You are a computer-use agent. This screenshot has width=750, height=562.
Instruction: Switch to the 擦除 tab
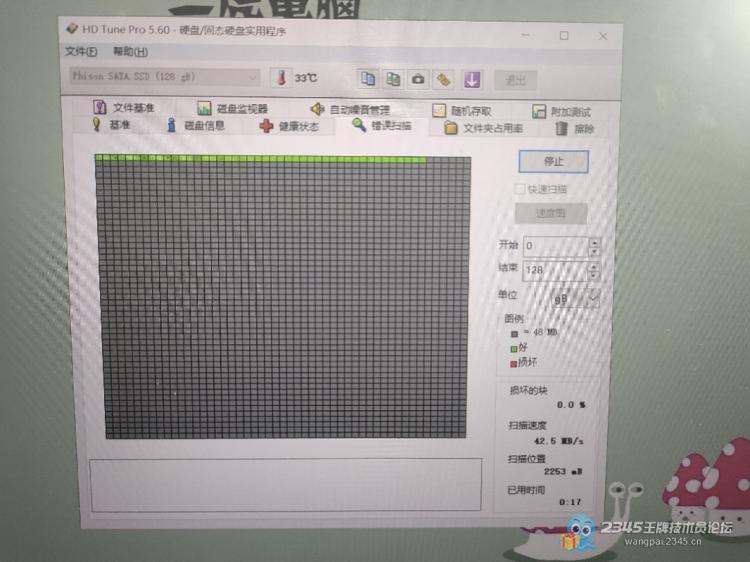(x=575, y=129)
